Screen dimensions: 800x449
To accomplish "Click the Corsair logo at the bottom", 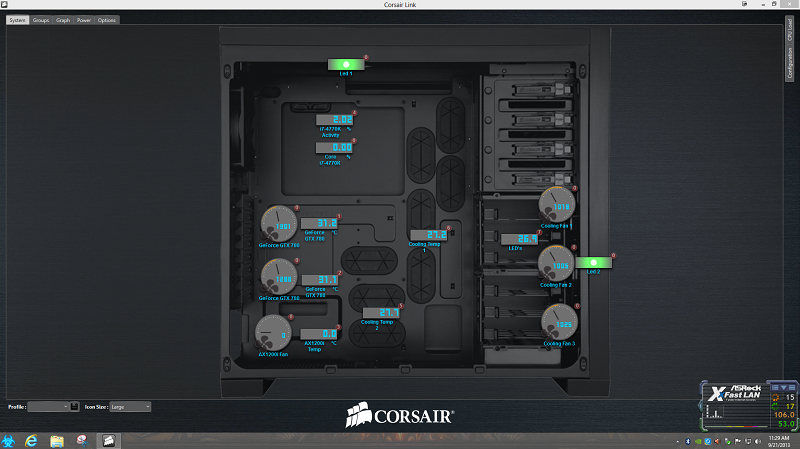I will [x=400, y=415].
